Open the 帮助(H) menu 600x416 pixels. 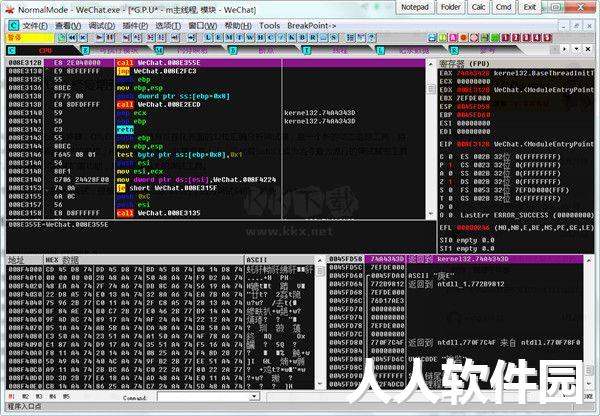click(238, 26)
